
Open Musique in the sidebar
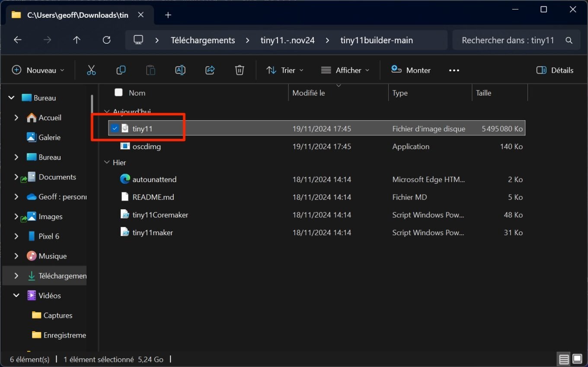[x=46, y=256]
